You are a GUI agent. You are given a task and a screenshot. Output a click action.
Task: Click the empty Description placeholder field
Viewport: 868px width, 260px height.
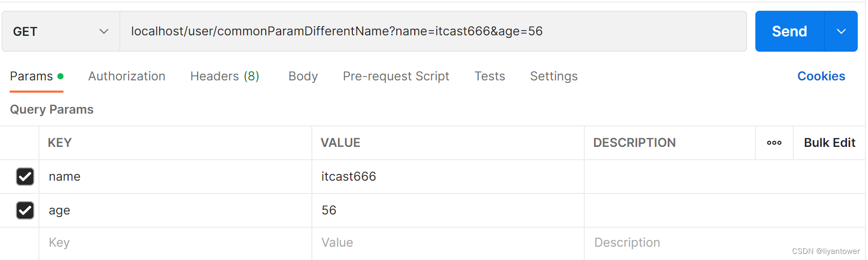pyautogui.click(x=724, y=243)
